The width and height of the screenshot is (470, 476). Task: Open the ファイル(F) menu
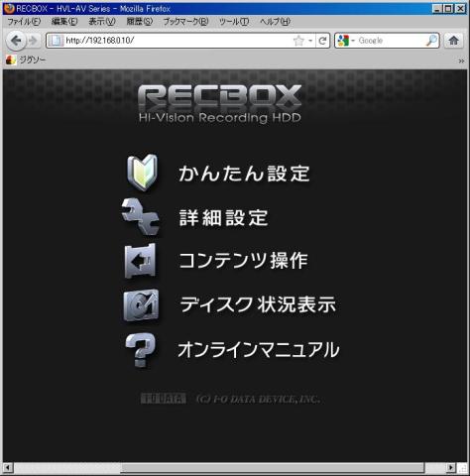(24, 22)
